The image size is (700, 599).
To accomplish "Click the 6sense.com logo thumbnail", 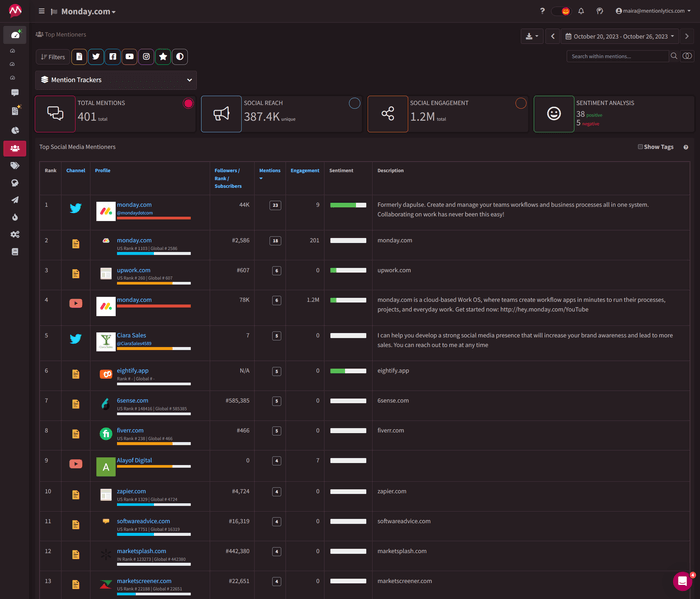I will click(106, 404).
